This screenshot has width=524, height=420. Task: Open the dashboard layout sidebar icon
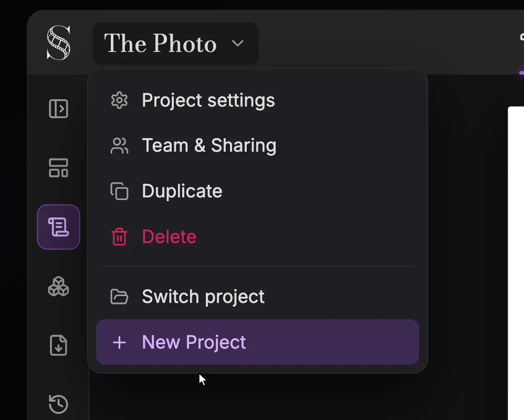coord(58,167)
